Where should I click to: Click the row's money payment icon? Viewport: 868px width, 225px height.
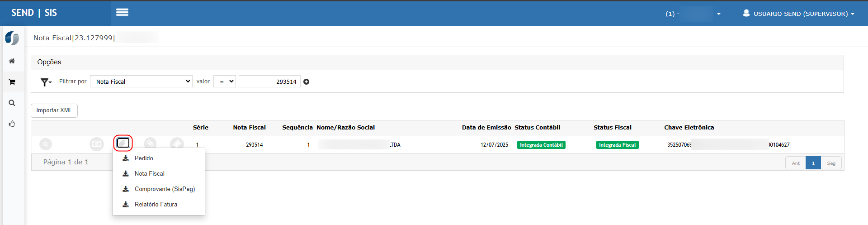[x=96, y=144]
